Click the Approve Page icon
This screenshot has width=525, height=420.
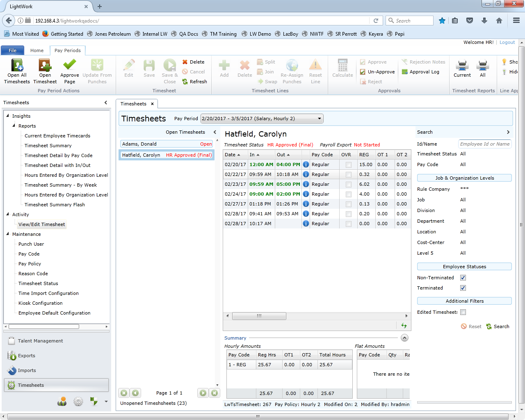pos(69,70)
